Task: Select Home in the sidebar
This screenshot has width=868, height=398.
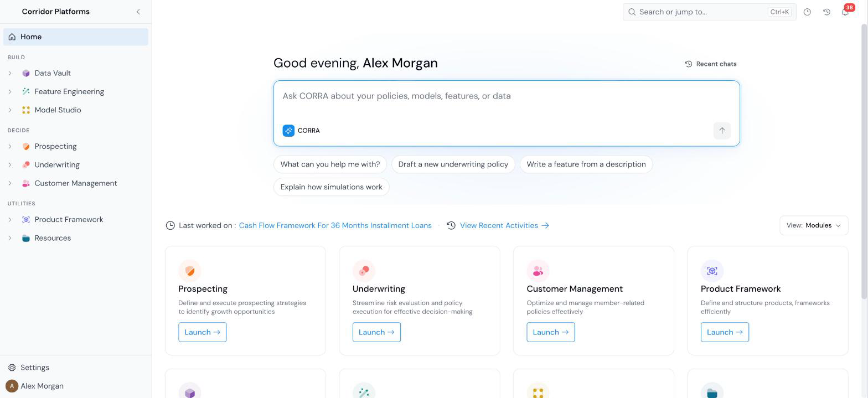Action: 76,37
